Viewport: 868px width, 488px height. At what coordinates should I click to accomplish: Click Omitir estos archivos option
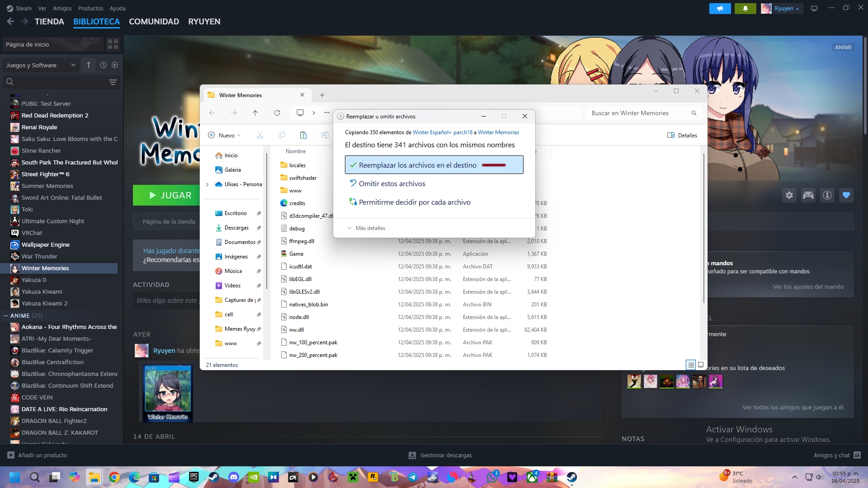pyautogui.click(x=392, y=184)
